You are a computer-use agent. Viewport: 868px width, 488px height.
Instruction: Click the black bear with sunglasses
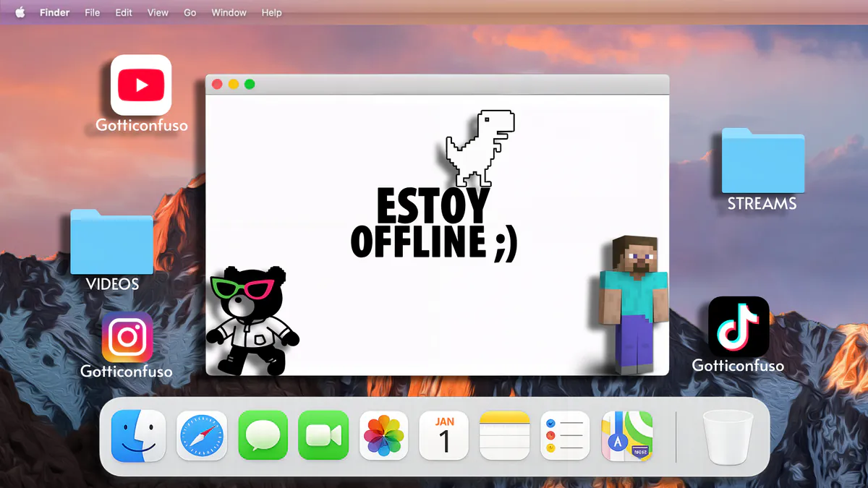(252, 320)
